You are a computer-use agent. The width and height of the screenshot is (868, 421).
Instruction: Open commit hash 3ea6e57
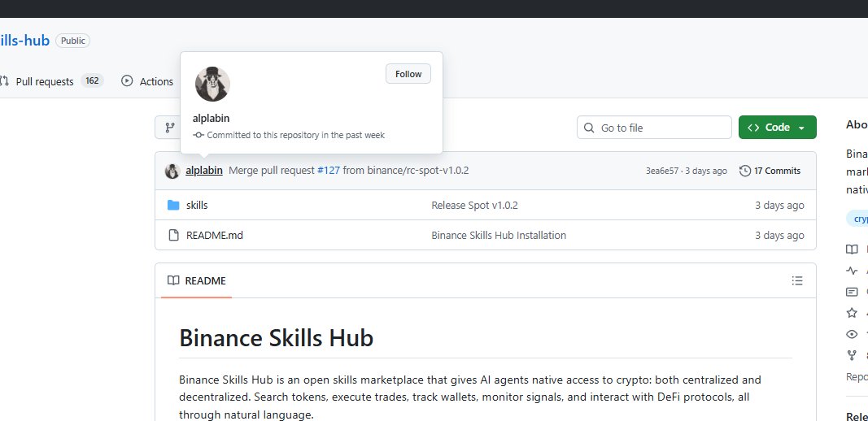pyautogui.click(x=661, y=171)
